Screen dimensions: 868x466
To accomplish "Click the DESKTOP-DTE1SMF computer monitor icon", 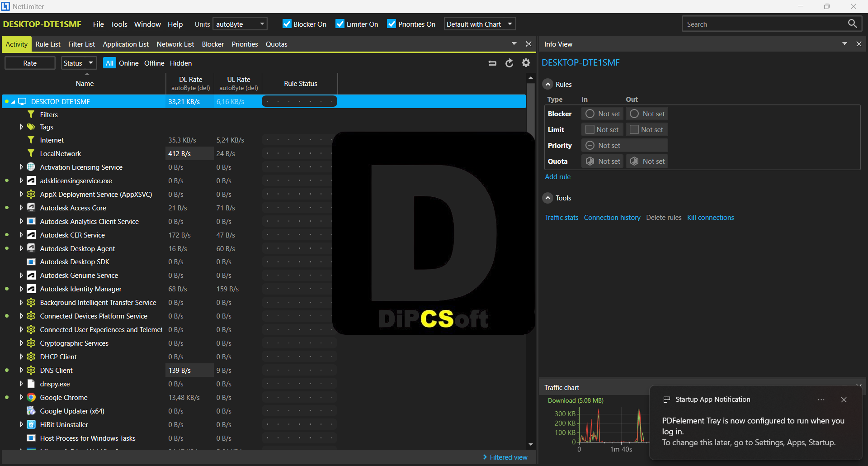I will pyautogui.click(x=22, y=101).
